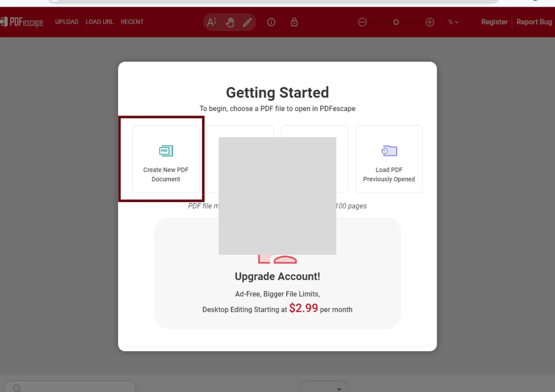The image size is (555, 392).
Task: Choose Load PDF Previously Opened card
Action: click(x=389, y=159)
